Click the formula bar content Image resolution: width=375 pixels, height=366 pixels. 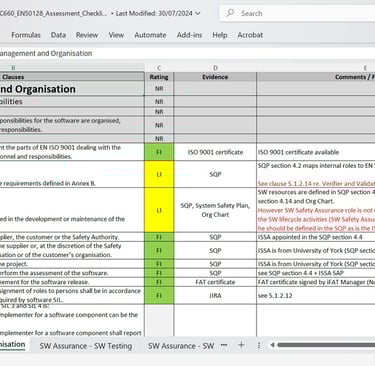click(x=187, y=53)
